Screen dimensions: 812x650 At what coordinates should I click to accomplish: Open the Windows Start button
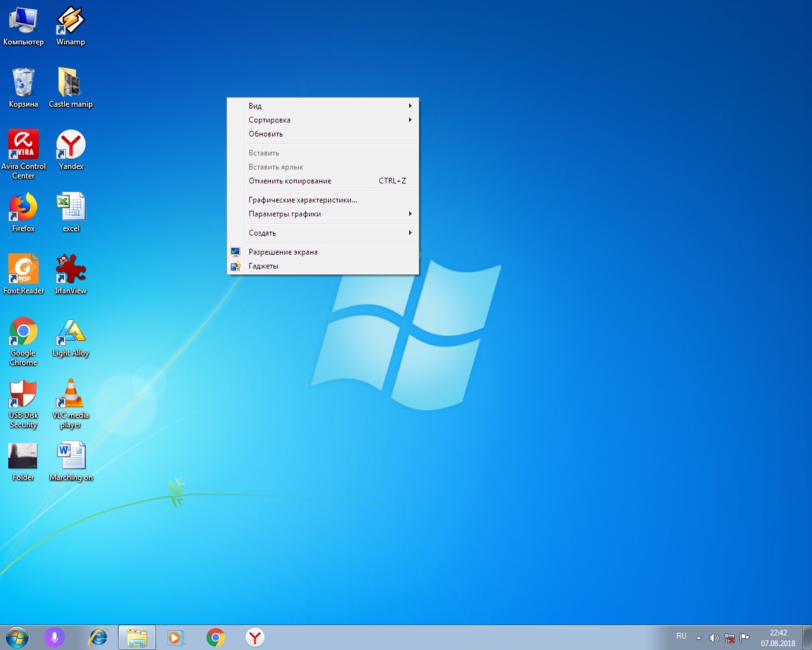tap(17, 637)
